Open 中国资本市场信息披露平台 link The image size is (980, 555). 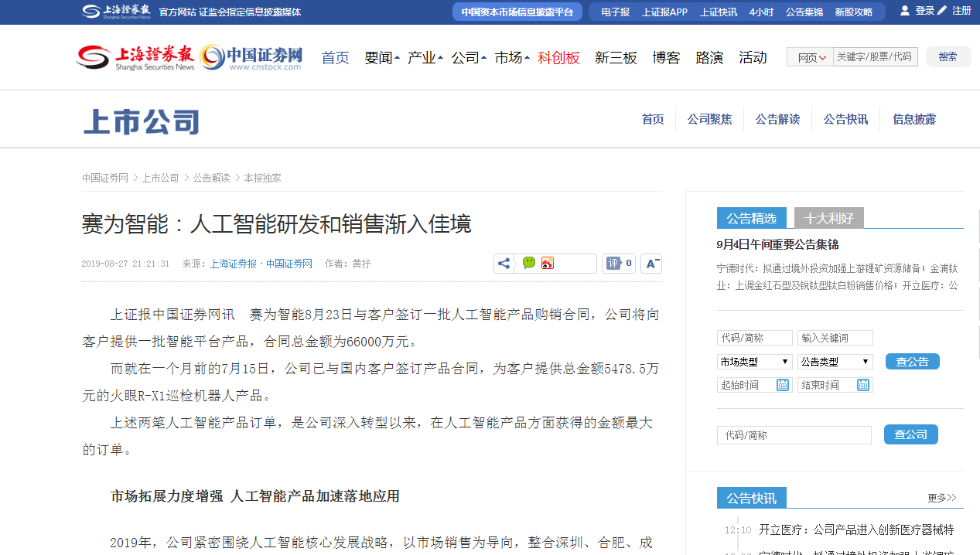pyautogui.click(x=517, y=12)
